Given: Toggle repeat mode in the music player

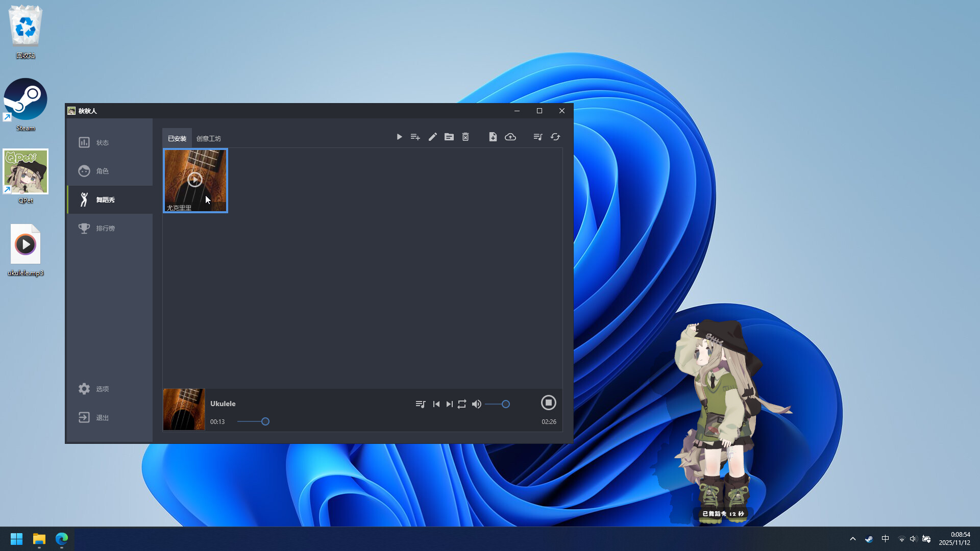Looking at the screenshot, I should click(461, 404).
